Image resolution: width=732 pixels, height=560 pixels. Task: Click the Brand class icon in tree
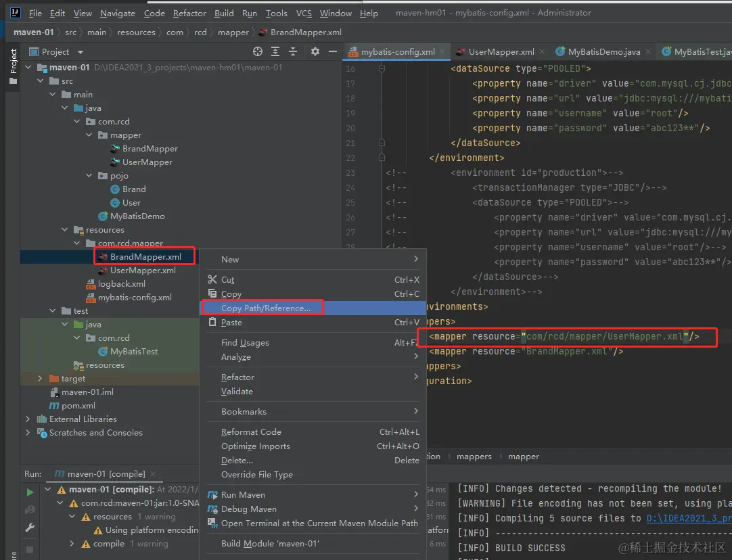115,189
